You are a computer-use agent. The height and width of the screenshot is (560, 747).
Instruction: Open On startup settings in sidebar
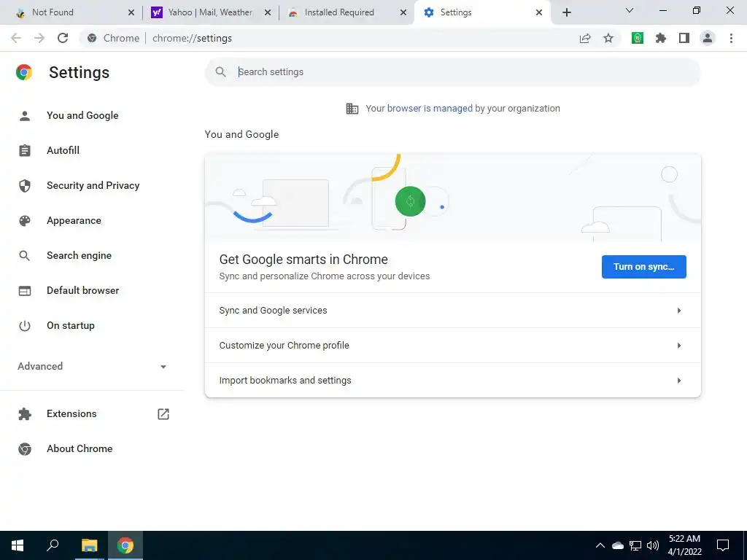[71, 326]
